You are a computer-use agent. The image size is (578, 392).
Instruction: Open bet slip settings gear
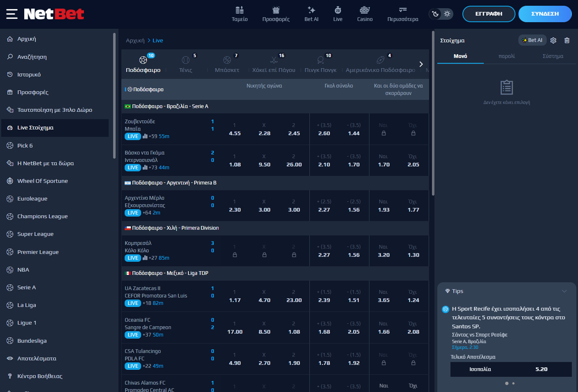click(553, 40)
